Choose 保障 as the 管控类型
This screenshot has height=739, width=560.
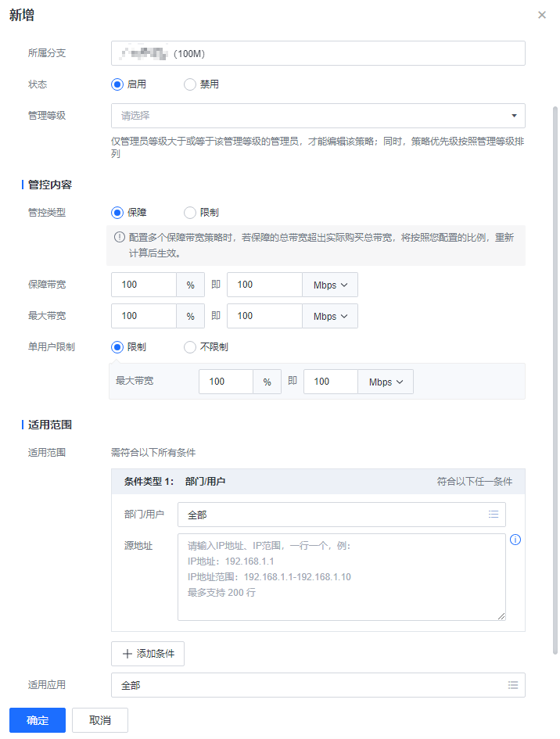[x=118, y=212]
